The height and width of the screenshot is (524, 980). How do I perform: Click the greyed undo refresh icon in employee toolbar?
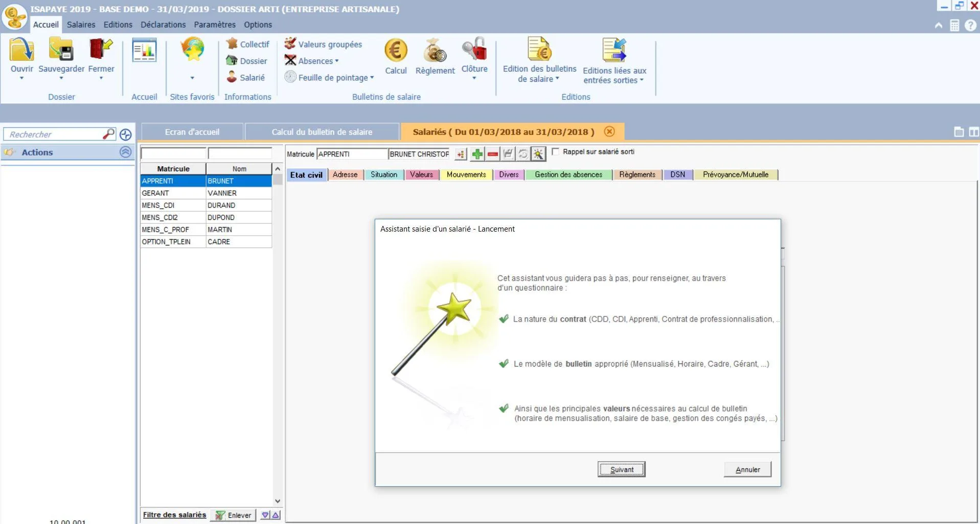tap(523, 154)
